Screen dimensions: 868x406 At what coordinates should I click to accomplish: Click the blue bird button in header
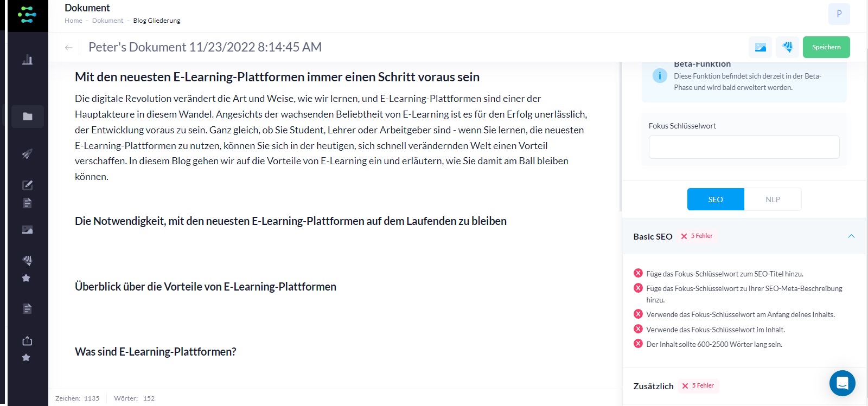[788, 47]
